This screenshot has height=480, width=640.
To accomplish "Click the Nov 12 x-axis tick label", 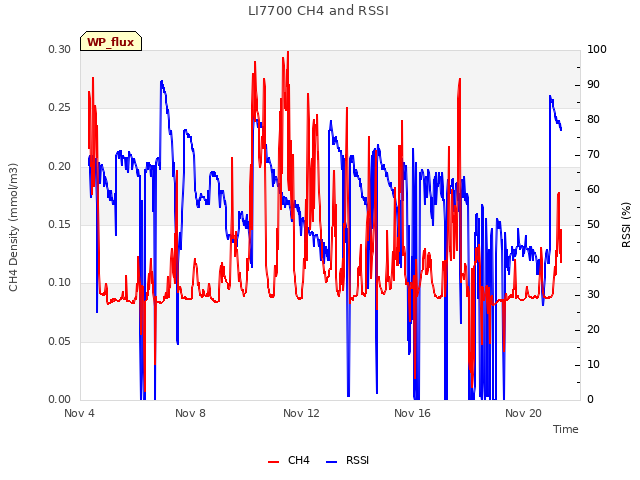I will pyautogui.click(x=301, y=413).
